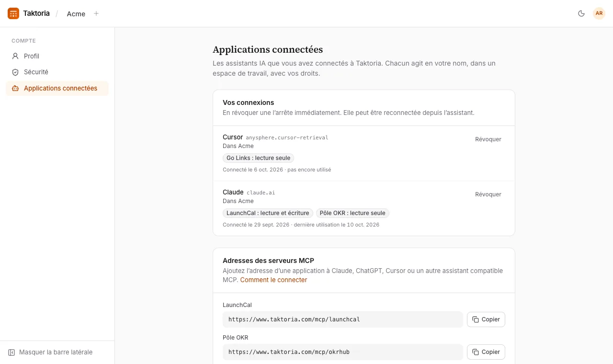This screenshot has width=613, height=364.
Task: Click the Pôle OKR : lecture seule badge
Action: coord(352,213)
